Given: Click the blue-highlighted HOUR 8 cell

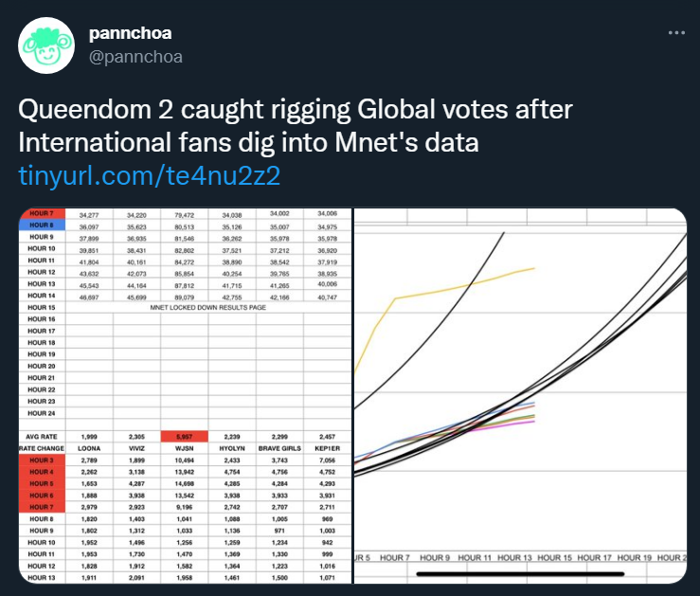Looking at the screenshot, I should tap(43, 226).
